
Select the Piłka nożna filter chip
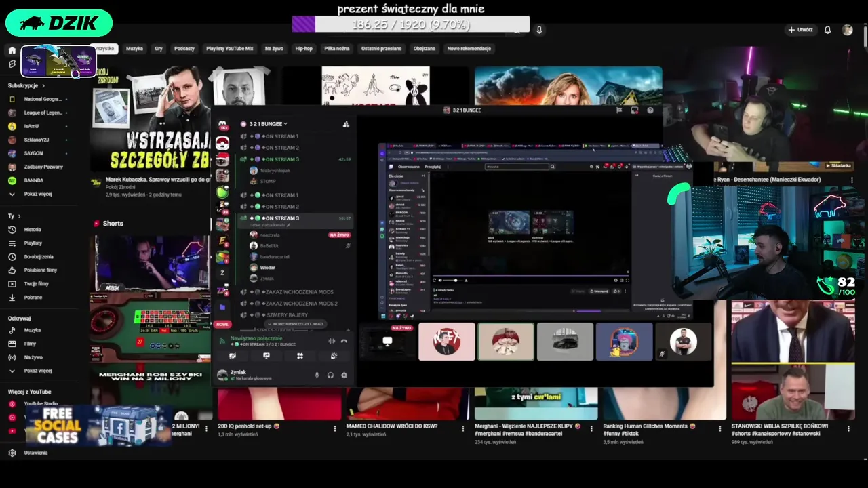[337, 49]
